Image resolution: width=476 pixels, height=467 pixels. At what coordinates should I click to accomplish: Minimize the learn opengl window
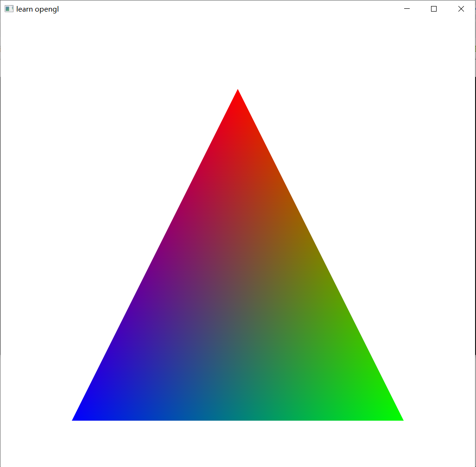[407, 9]
